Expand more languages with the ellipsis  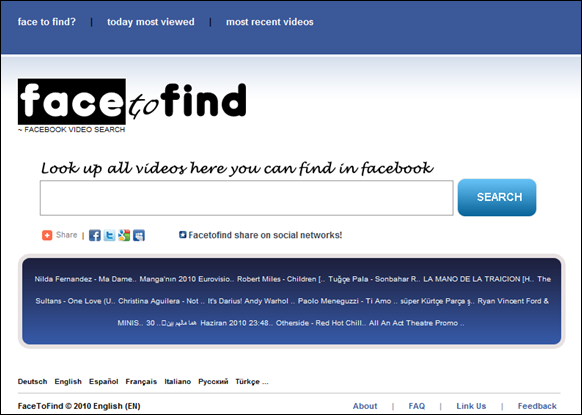[265, 382]
